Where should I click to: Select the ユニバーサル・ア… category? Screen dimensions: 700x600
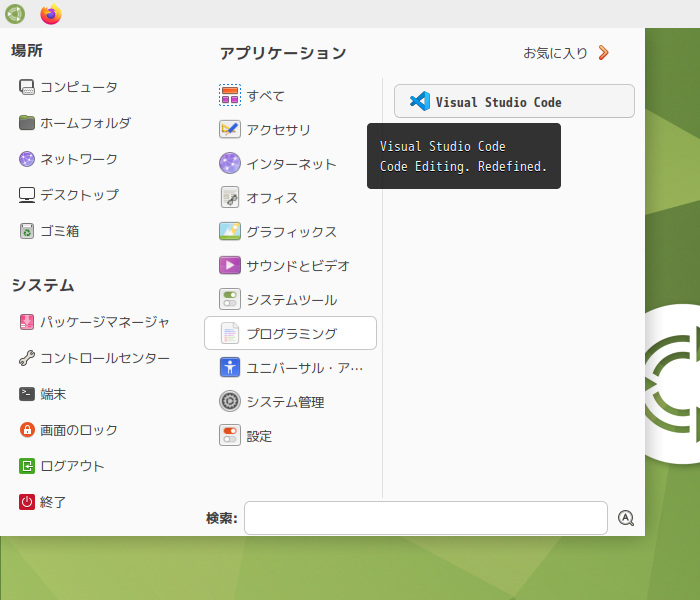(x=290, y=367)
